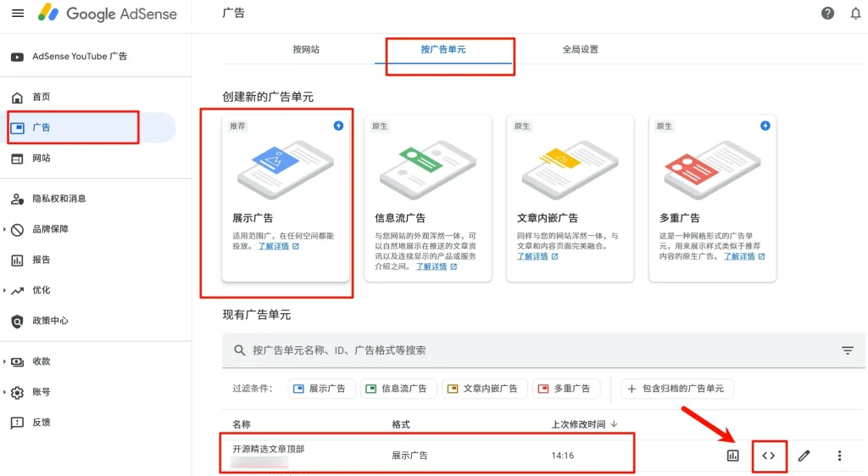Switch to the 全局设置 tab

580,49
